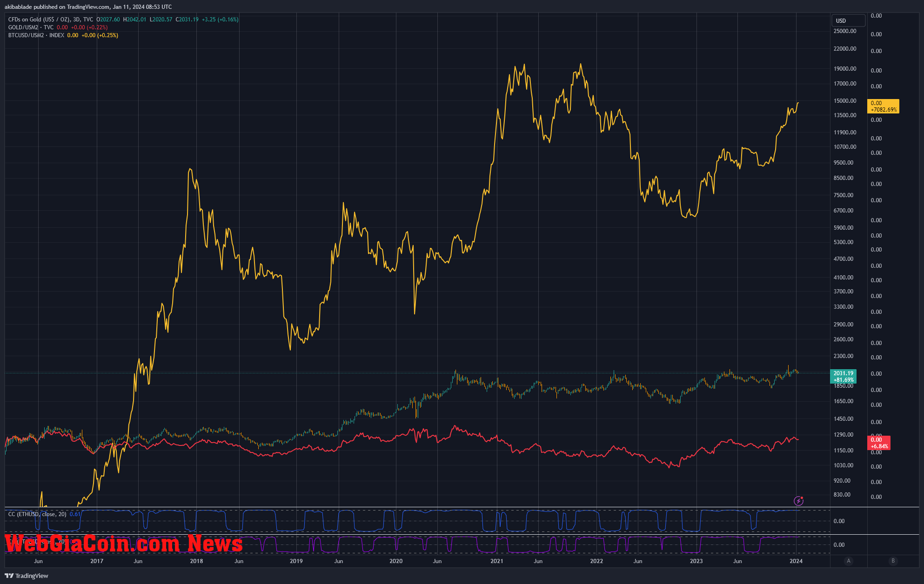Viewport: 924px width, 584px height.
Task: Click the +3.25 (+0.16%) change value
Action: [x=220, y=20]
